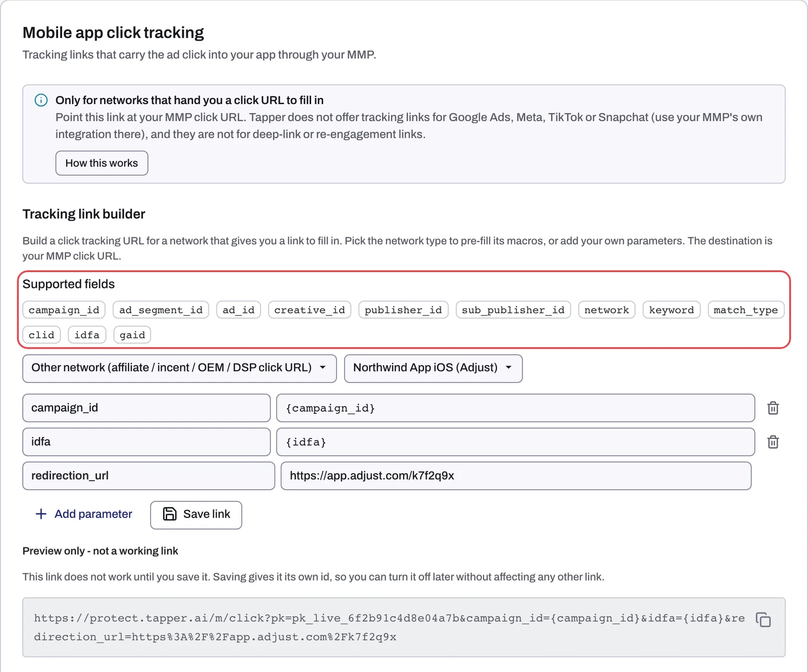The width and height of the screenshot is (808, 672).
Task: Click the {campaign_id} value field
Action: (x=516, y=408)
